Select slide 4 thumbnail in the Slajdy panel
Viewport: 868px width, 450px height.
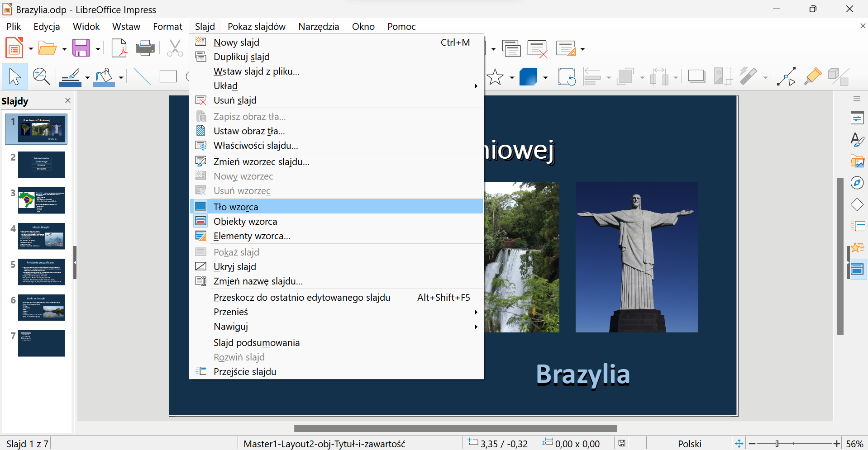pos(41,236)
